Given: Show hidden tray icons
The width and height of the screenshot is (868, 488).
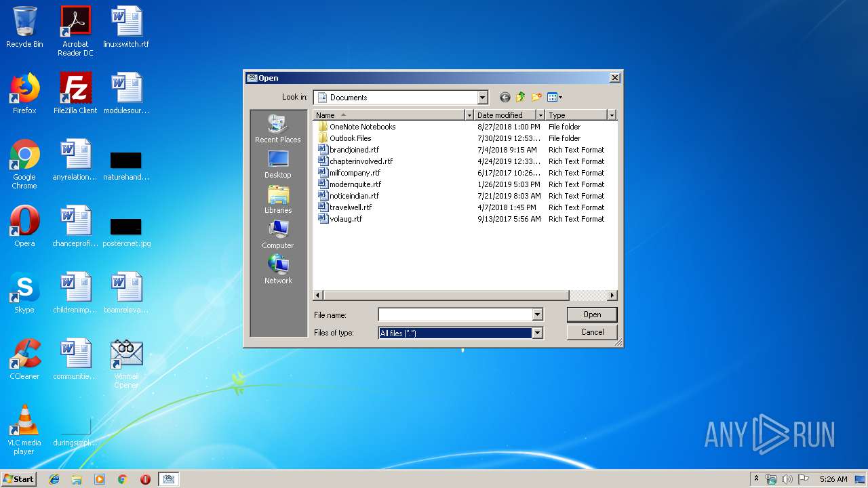Looking at the screenshot, I should pos(756,479).
